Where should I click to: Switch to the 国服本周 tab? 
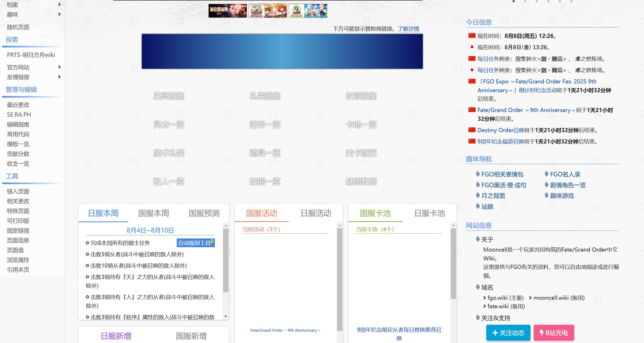[154, 213]
